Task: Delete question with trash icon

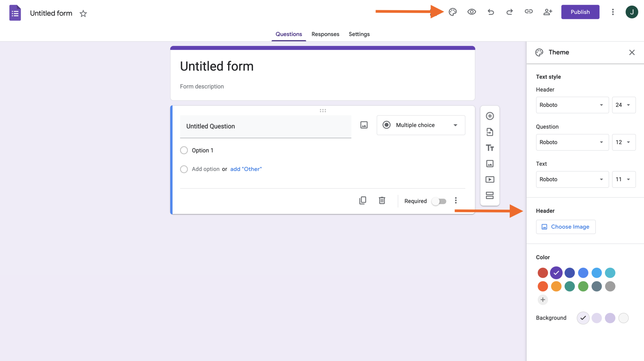Action: (382, 201)
